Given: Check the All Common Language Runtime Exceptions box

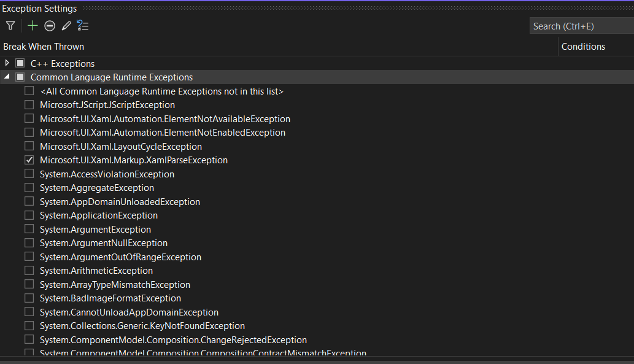Looking at the screenshot, I should point(29,91).
